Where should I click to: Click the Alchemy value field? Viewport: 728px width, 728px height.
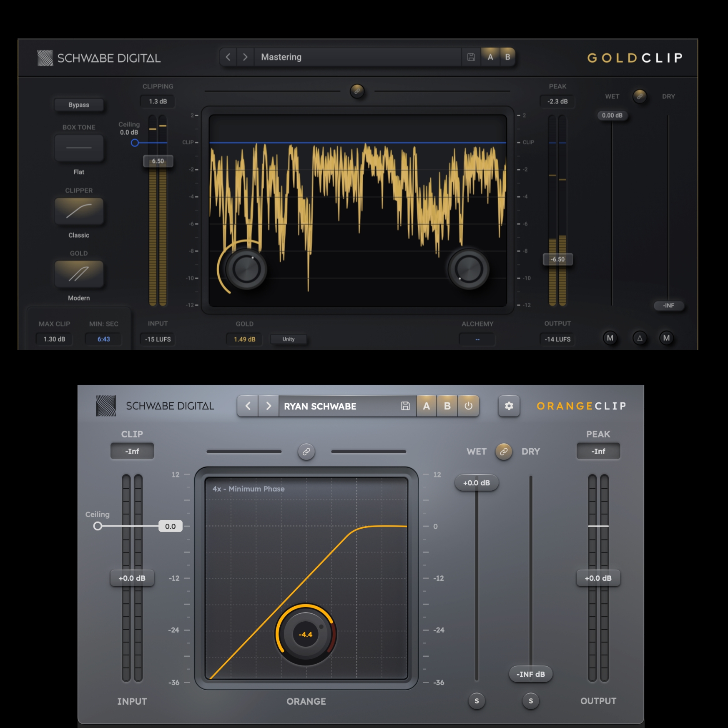click(477, 339)
